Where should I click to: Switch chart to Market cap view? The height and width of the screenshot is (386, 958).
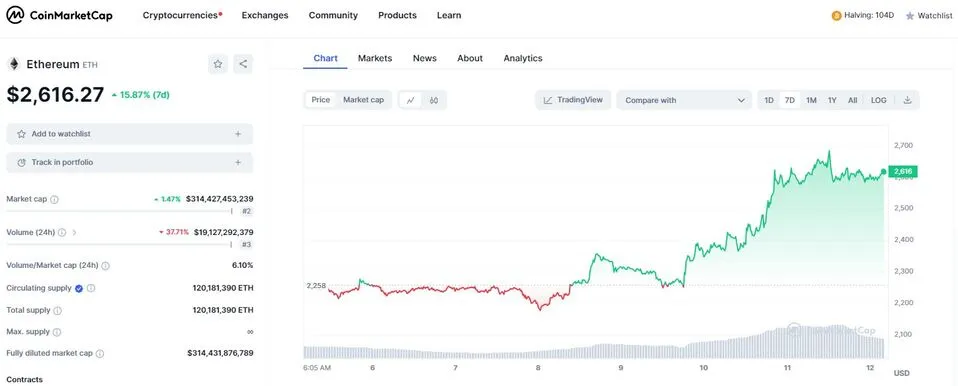(x=364, y=100)
